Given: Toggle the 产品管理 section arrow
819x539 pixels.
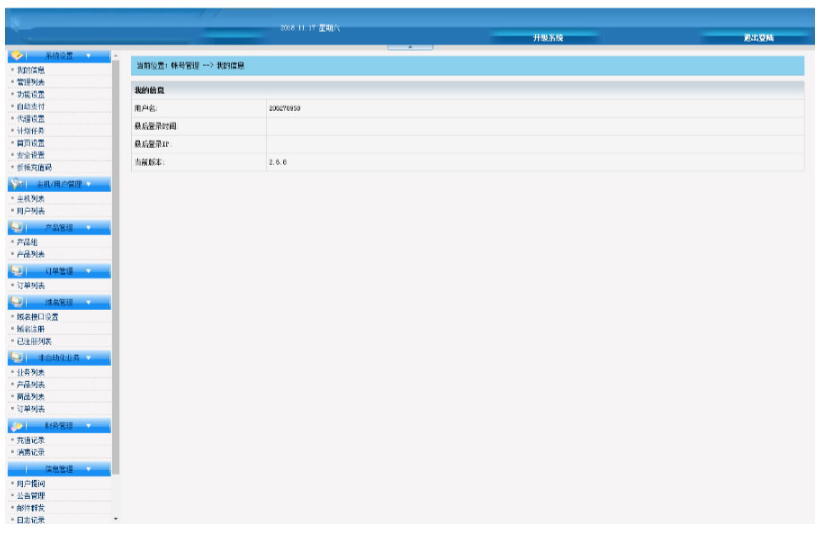Looking at the screenshot, I should pyautogui.click(x=89, y=228).
